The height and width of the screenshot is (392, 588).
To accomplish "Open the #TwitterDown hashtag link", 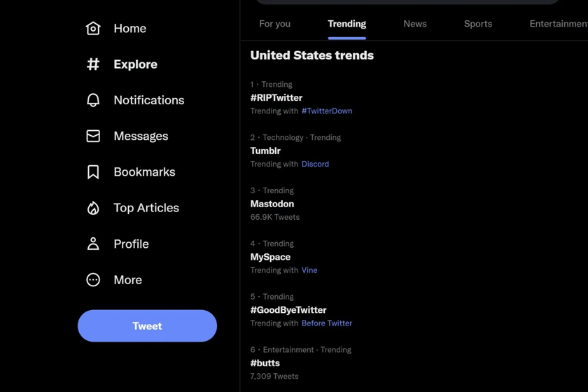I will tap(327, 111).
